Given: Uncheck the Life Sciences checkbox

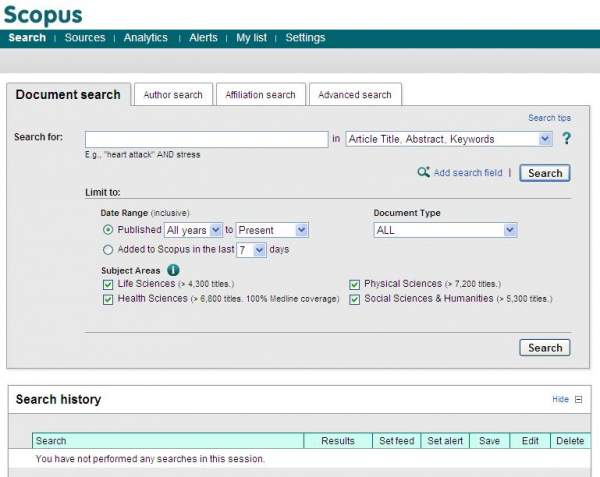Looking at the screenshot, I should point(108,284).
